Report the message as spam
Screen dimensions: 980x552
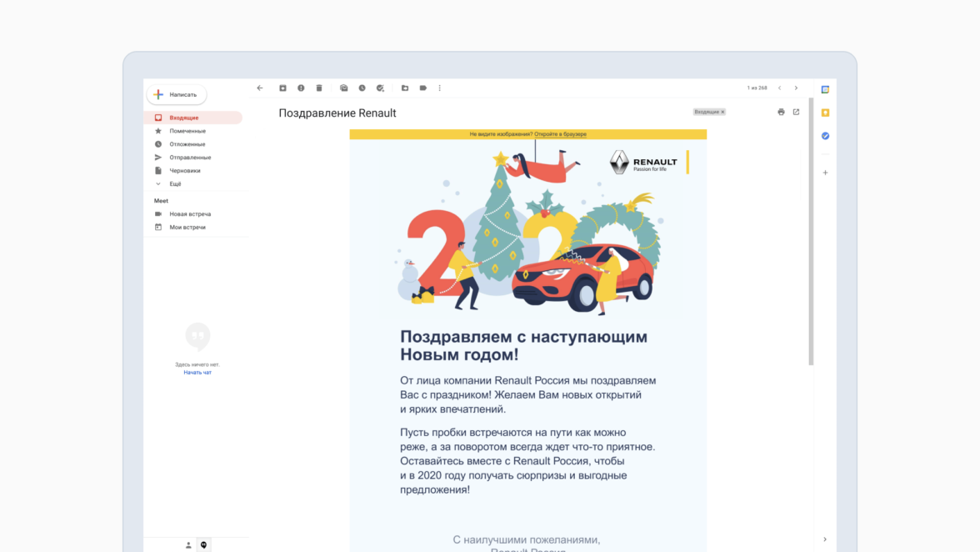pyautogui.click(x=301, y=88)
